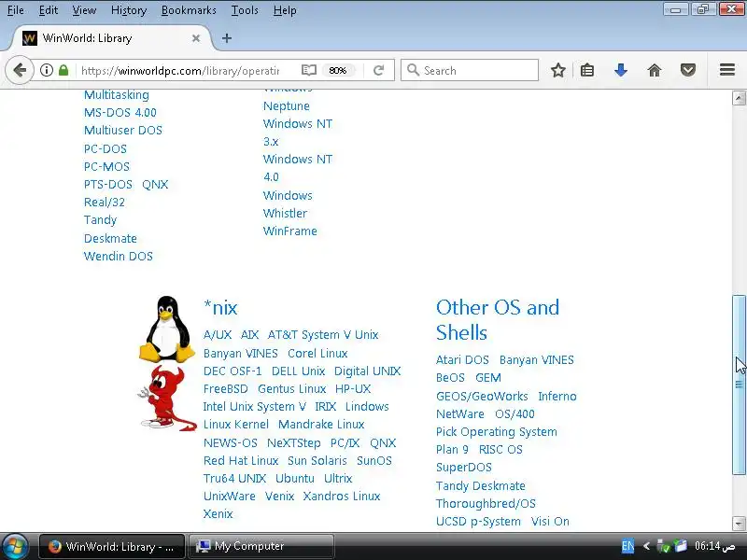Open the hamburger menu
This screenshot has width=747, height=560.
(x=727, y=70)
